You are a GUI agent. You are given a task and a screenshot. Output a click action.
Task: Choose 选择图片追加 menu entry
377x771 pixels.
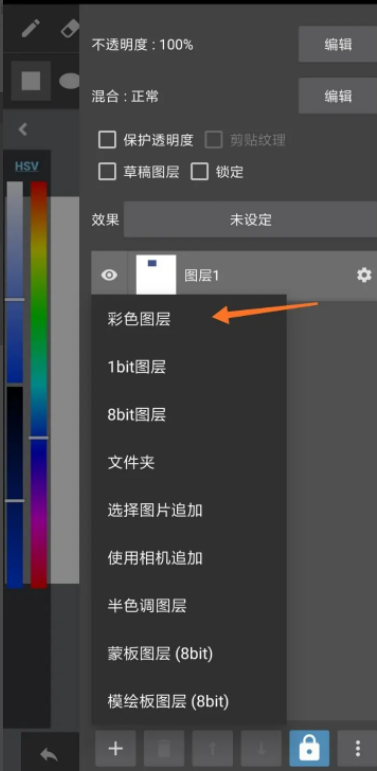(x=189, y=510)
